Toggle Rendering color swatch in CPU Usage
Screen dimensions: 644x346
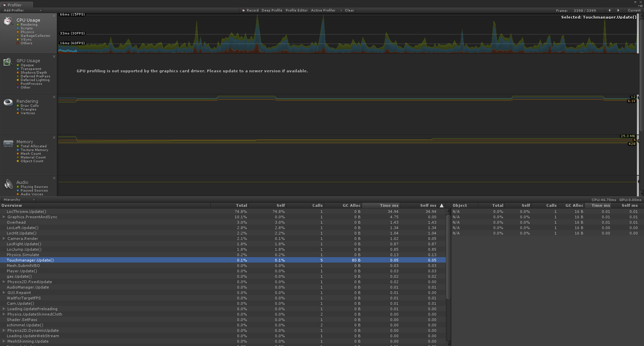tap(18, 25)
